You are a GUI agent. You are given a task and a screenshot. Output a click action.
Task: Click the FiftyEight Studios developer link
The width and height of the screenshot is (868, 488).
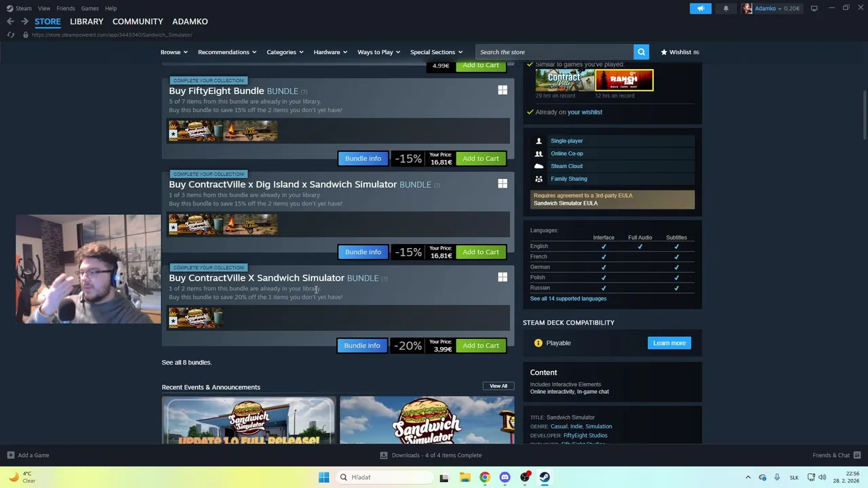click(x=585, y=436)
